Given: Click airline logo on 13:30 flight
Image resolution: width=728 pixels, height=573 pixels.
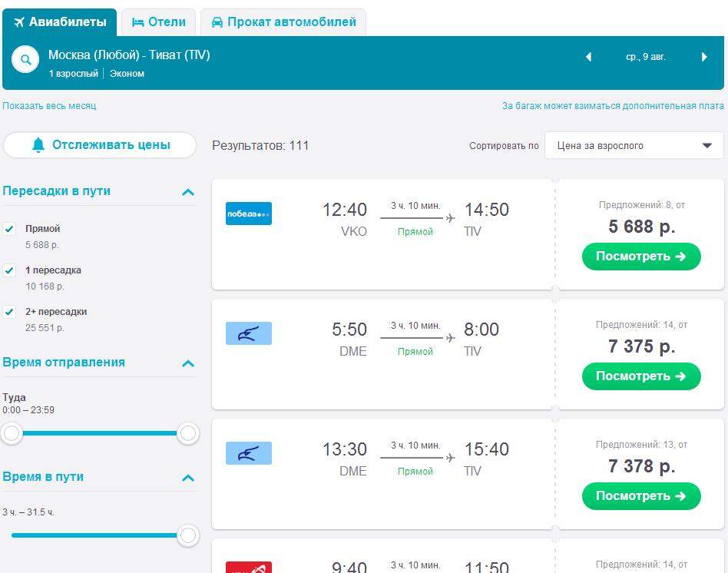Looking at the screenshot, I should tap(249, 453).
